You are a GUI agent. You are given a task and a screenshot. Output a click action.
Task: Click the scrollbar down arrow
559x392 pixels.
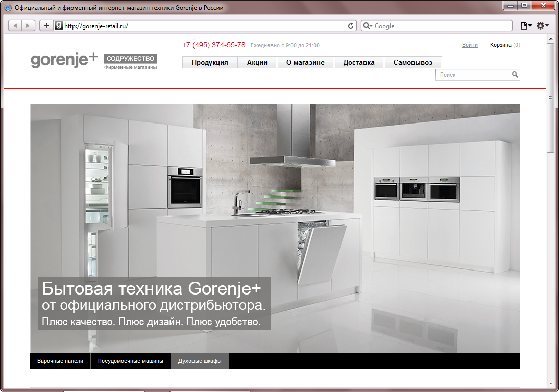(551, 384)
